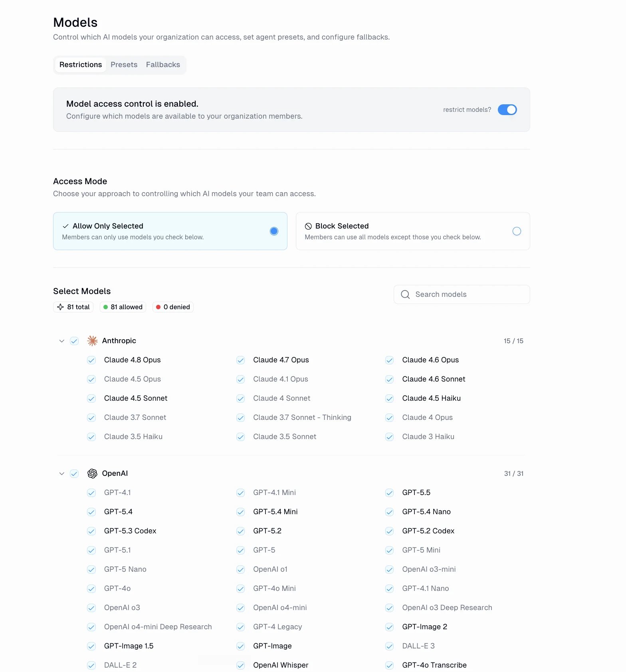Click the OpenAI o4-mini Deep Research label
The height and width of the screenshot is (672, 626).
point(158,627)
